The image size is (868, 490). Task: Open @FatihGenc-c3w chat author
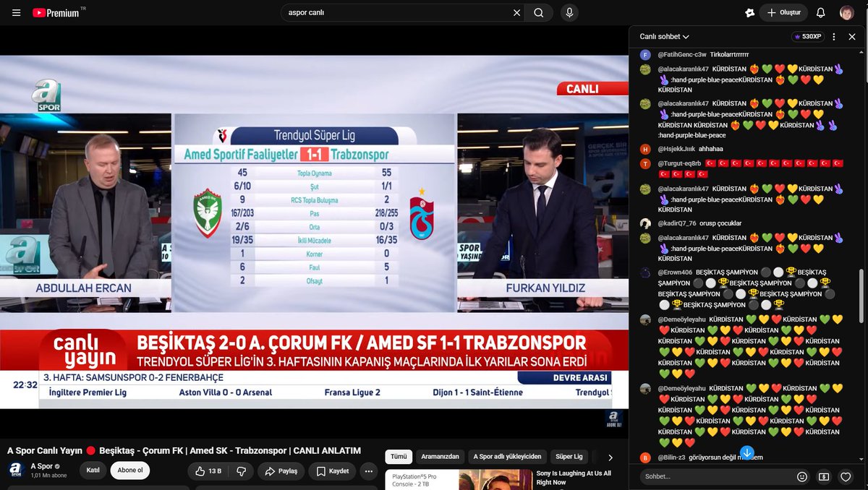point(684,54)
